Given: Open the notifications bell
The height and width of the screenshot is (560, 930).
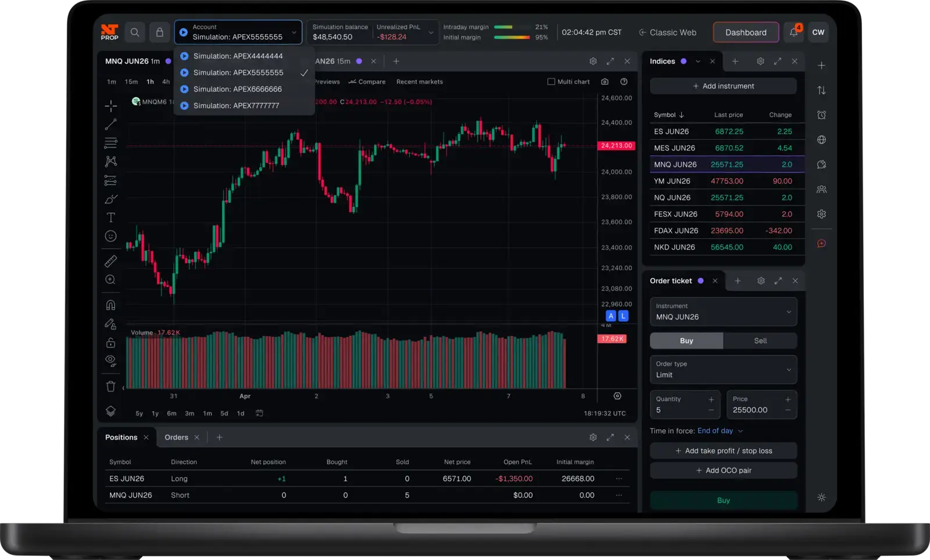Looking at the screenshot, I should (x=793, y=33).
